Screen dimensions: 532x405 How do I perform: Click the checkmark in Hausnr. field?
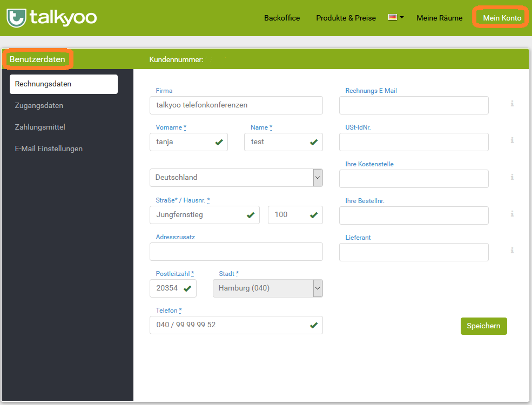coord(314,215)
